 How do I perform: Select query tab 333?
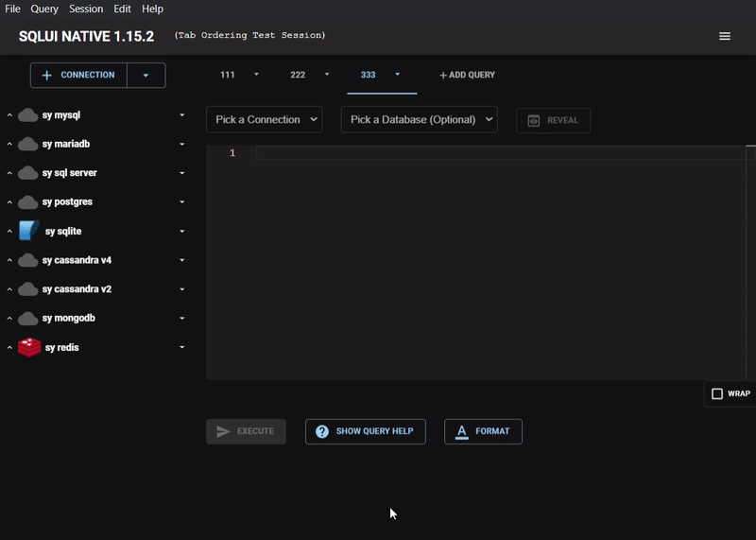pos(368,75)
